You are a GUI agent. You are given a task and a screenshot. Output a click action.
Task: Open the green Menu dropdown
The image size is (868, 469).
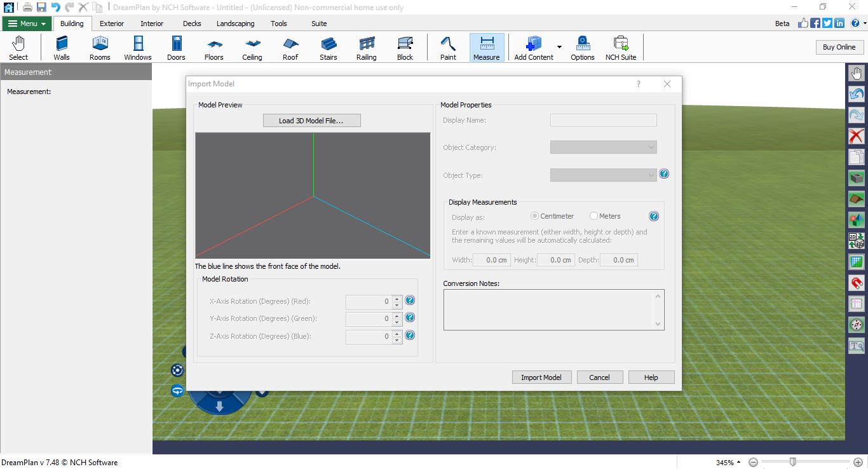pos(27,24)
